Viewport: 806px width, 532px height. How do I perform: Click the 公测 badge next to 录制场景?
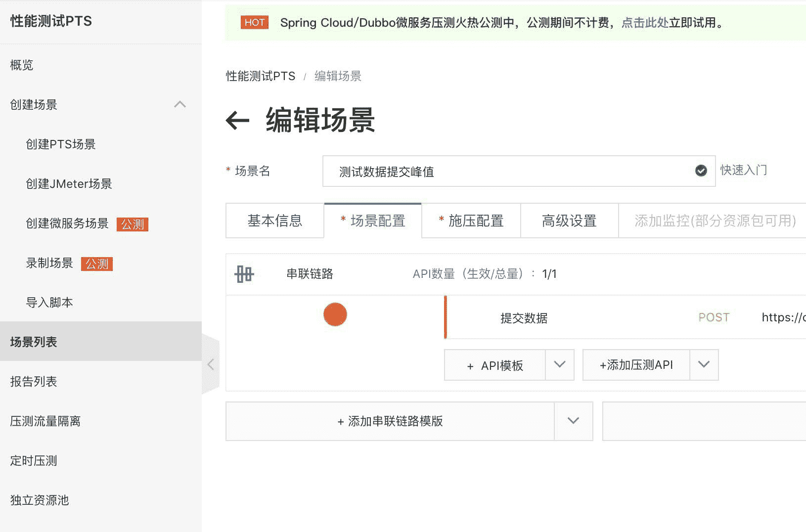click(x=97, y=264)
